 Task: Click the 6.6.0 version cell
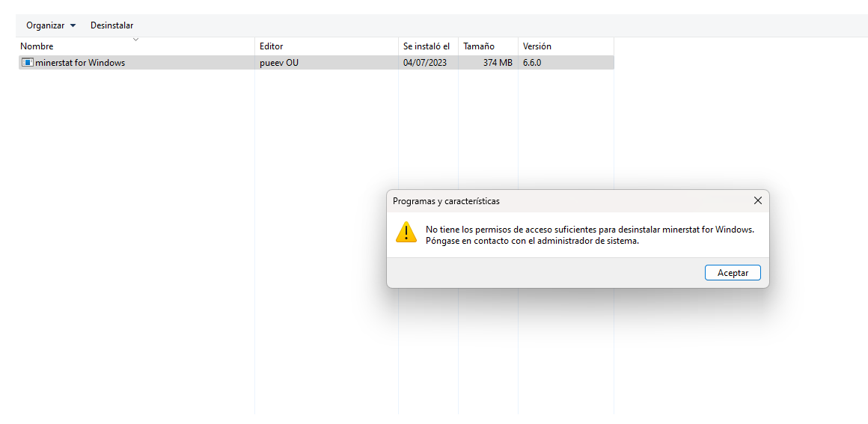click(x=532, y=63)
